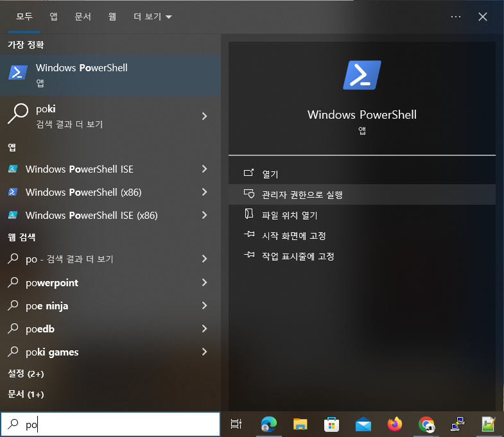This screenshot has width=504, height=437.
Task: Select po - 검색 결과 더 보기
Action: tap(110, 259)
